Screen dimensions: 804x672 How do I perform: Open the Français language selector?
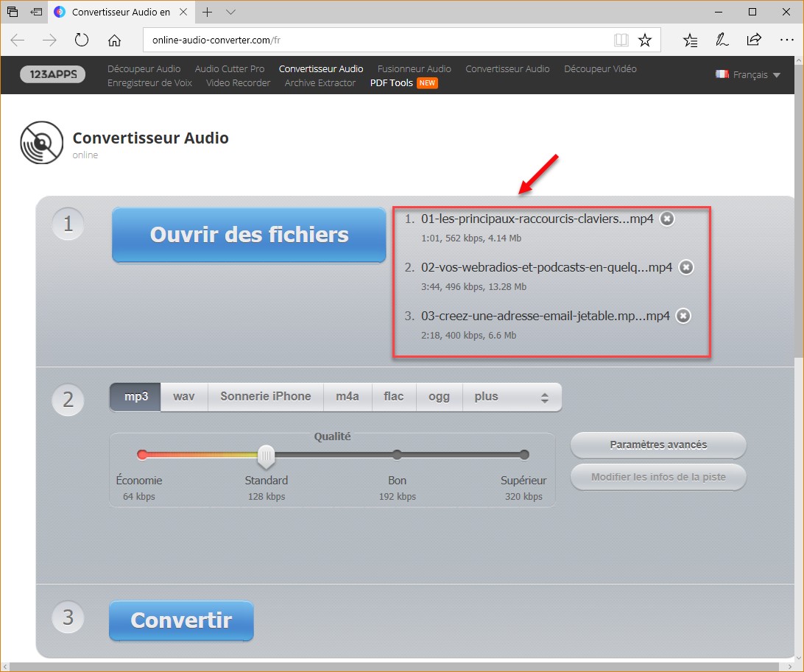pyautogui.click(x=748, y=74)
